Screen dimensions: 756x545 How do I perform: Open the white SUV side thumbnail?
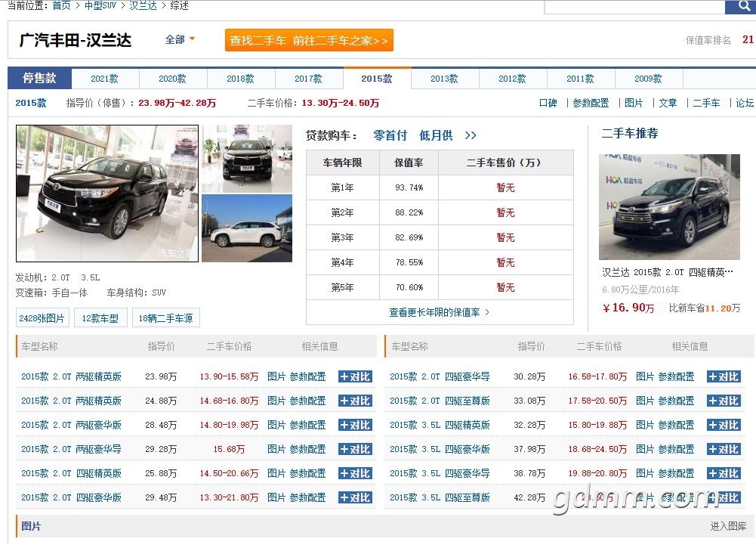[247, 228]
